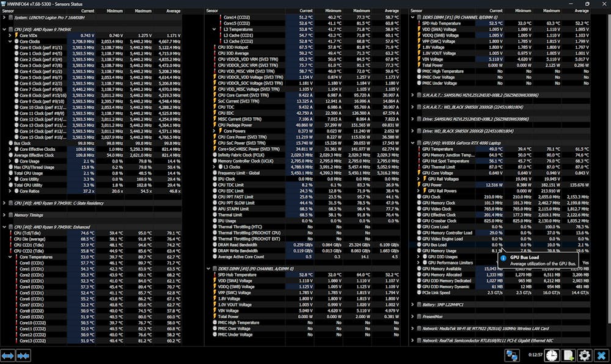This screenshot has height=364, width=611.
Task: Expand the Memory Timings section
Action: coord(4,215)
